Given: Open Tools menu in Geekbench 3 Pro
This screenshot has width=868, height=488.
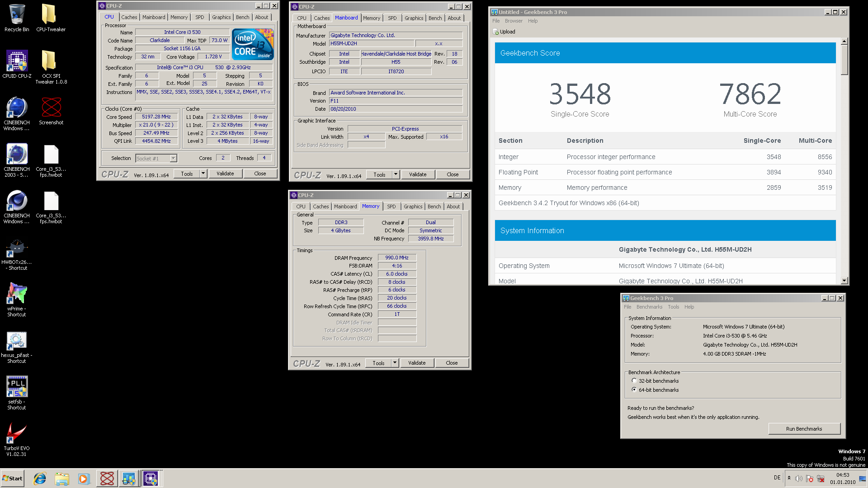Looking at the screenshot, I should click(673, 307).
